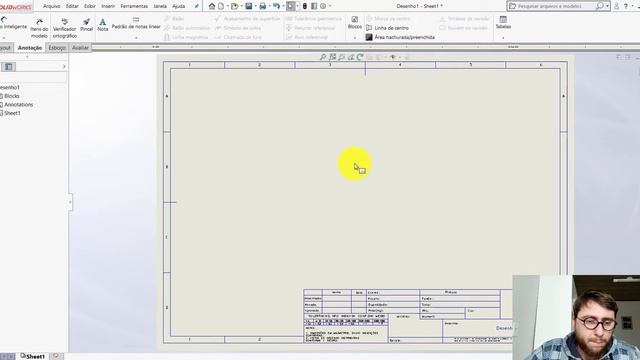Open the Blocos tool
Viewport: 640px width, 360px height.
click(x=355, y=22)
